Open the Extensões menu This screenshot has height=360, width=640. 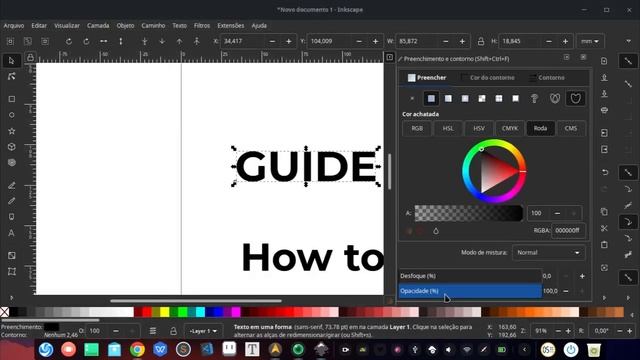[231, 25]
